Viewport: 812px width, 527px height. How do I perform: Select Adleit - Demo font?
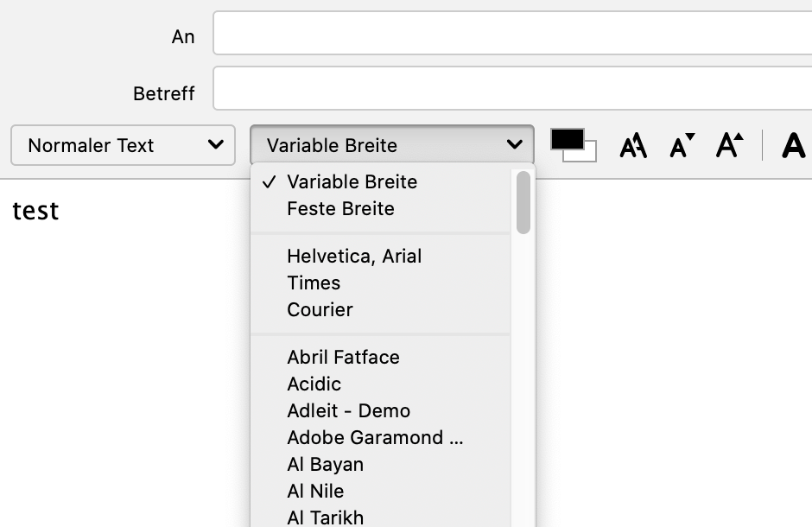click(348, 411)
